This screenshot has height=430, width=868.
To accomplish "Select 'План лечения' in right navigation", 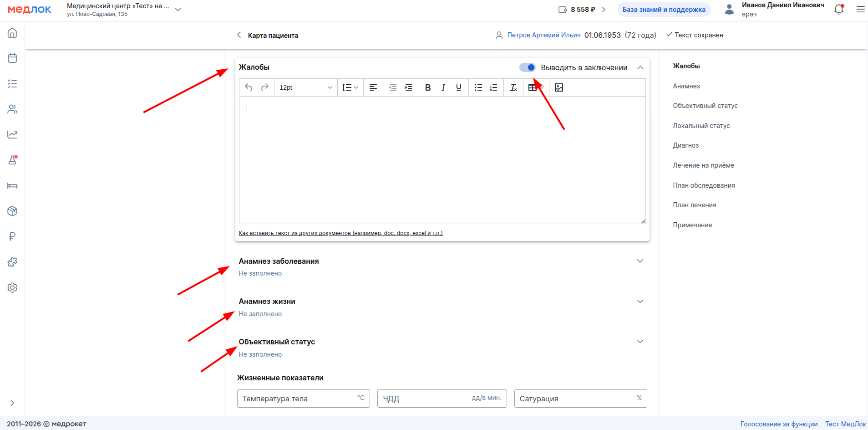I will (x=694, y=205).
